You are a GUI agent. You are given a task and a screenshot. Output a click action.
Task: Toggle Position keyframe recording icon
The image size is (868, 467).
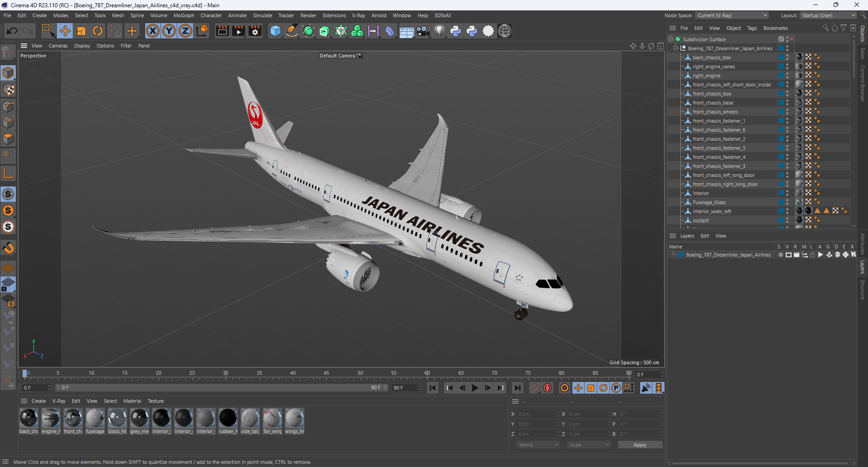tap(578, 388)
